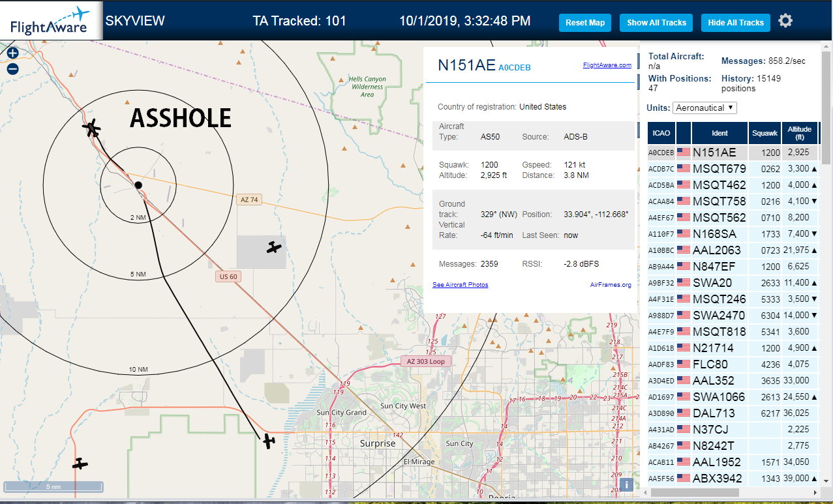Click the FlightAware logo
The image size is (833, 504).
50,20
